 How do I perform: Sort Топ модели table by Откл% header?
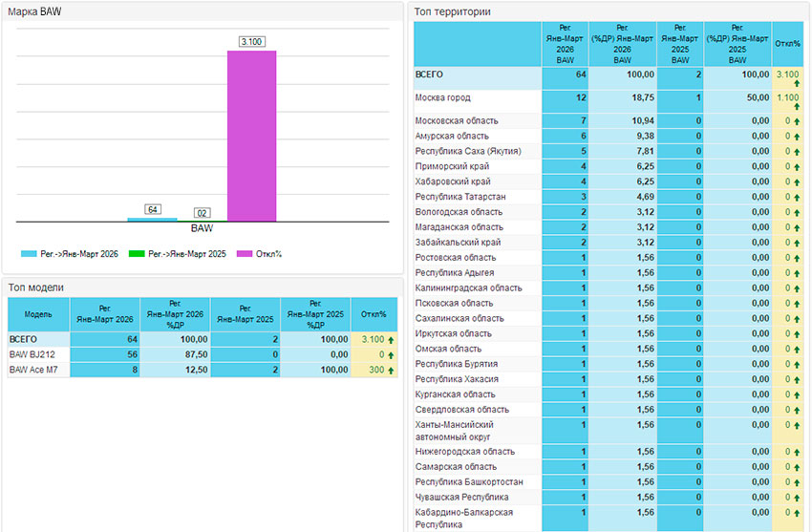coord(374,314)
